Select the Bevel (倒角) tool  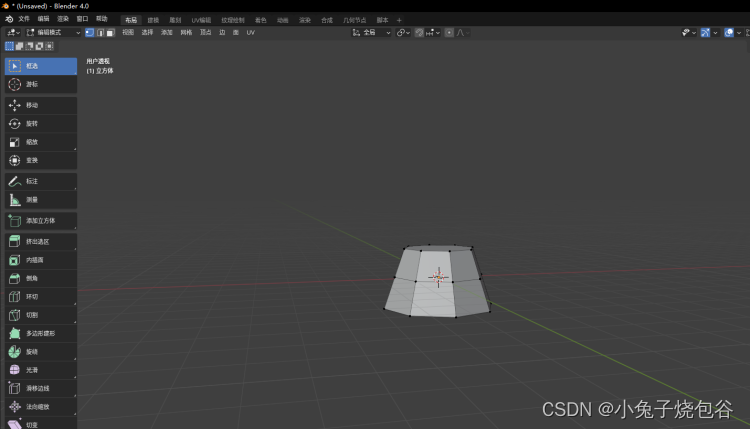click(41, 278)
